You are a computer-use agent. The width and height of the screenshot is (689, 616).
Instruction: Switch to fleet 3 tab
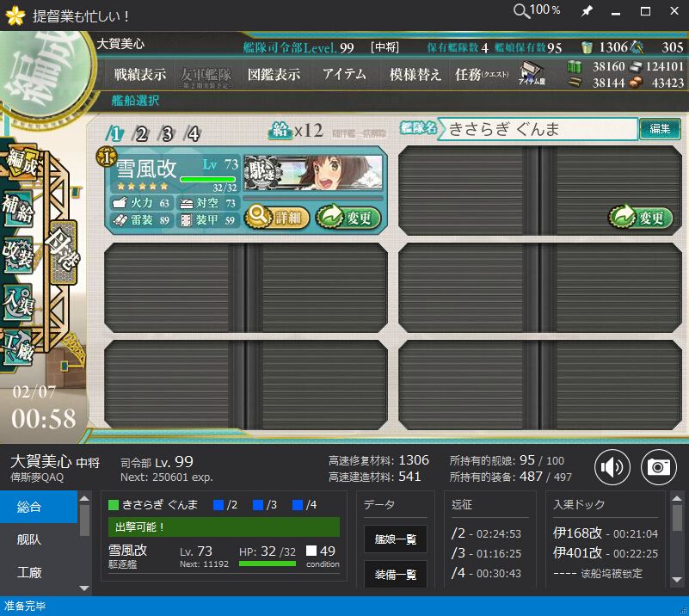[x=167, y=133]
